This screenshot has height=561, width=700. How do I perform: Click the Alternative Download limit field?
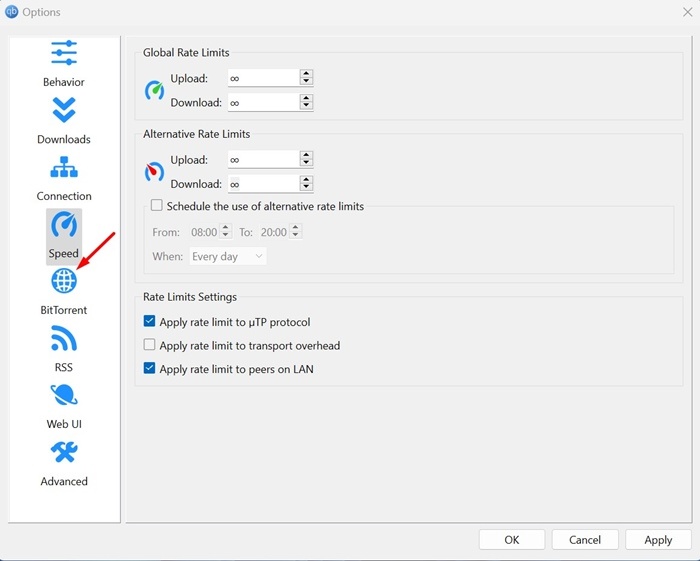(263, 183)
